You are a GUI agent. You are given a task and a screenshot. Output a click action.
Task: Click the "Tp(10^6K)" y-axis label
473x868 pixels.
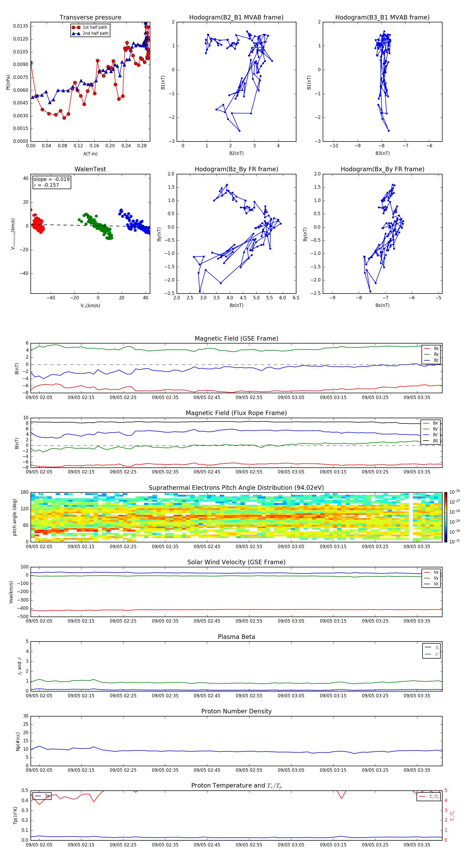(15, 815)
